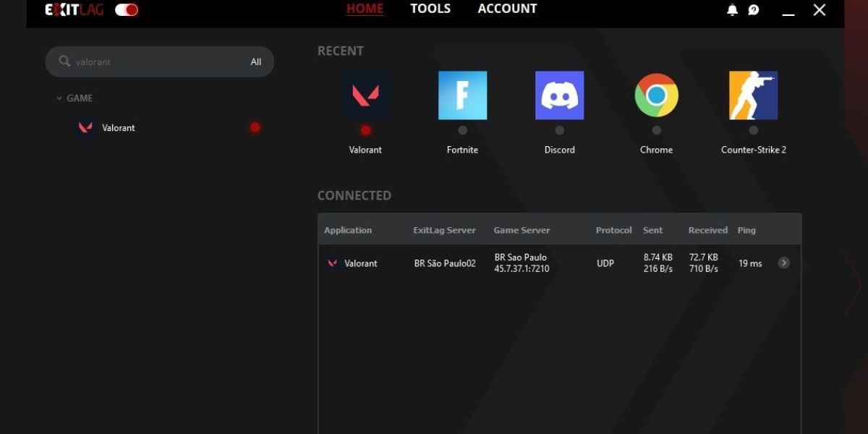Viewport: 868px width, 434px height.
Task: Switch to the TOOLS tab
Action: click(430, 9)
